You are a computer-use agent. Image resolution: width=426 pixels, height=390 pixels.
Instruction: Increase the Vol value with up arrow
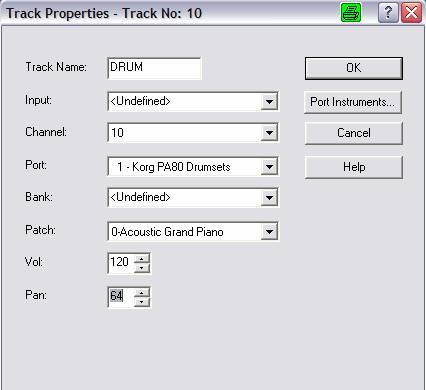(x=142, y=259)
